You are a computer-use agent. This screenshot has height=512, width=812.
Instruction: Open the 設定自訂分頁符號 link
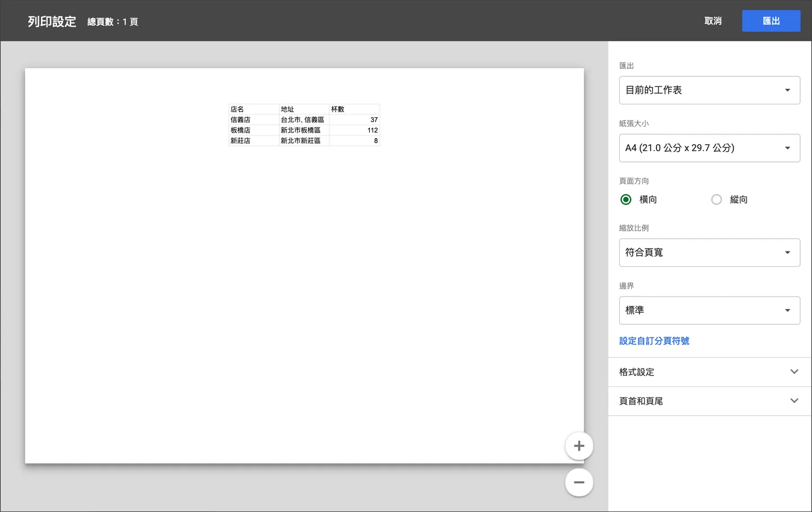tap(654, 341)
